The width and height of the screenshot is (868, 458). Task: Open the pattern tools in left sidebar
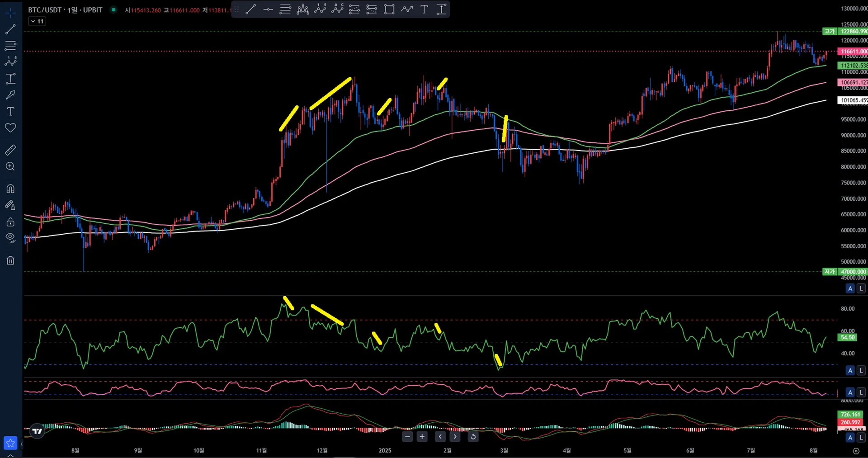tap(10, 61)
